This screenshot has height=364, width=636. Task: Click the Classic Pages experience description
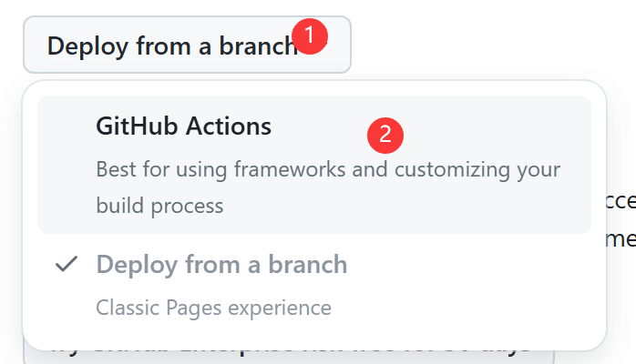[x=214, y=308]
